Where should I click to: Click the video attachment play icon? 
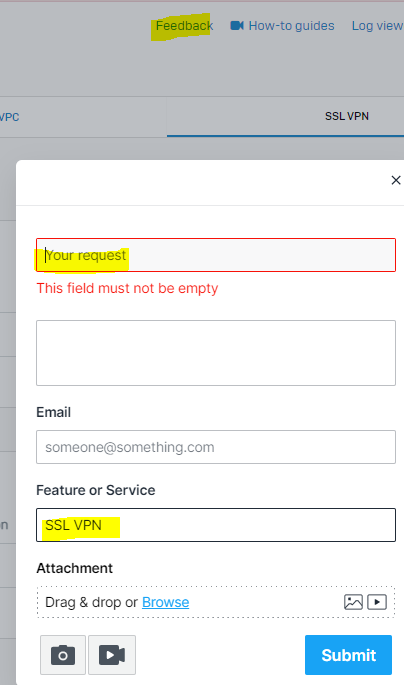(377, 602)
